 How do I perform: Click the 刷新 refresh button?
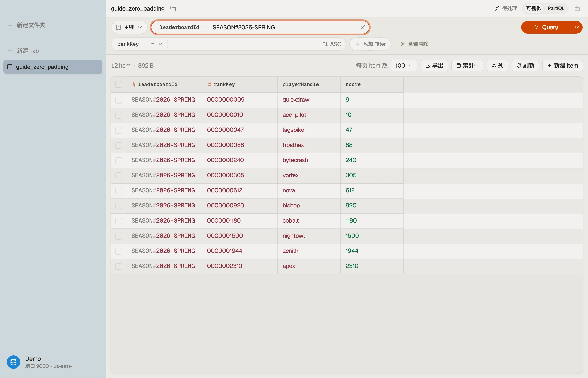[x=525, y=66]
